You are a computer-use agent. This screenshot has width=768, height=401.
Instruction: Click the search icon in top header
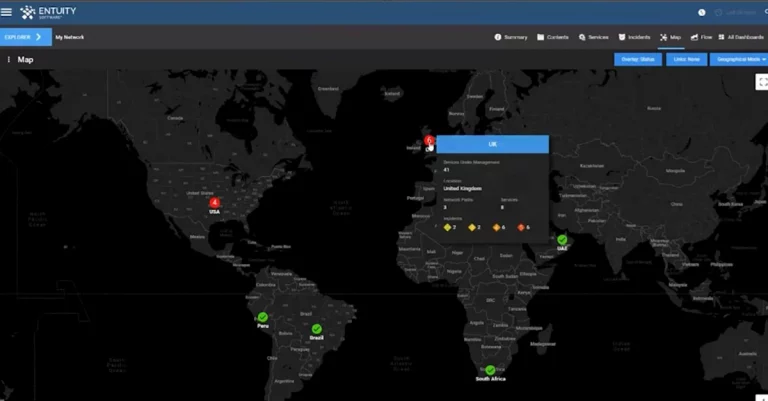click(x=766, y=12)
